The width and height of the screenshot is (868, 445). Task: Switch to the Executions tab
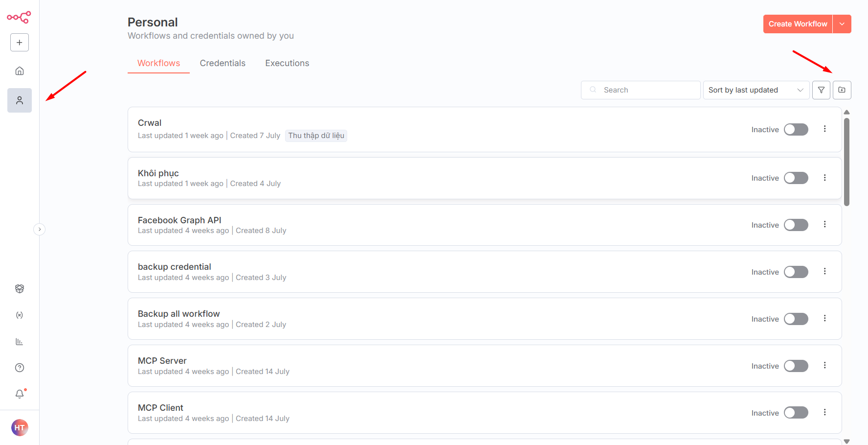(287, 63)
